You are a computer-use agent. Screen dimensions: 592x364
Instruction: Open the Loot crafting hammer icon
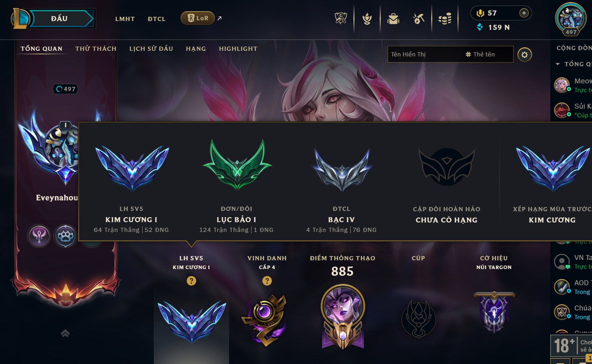418,19
